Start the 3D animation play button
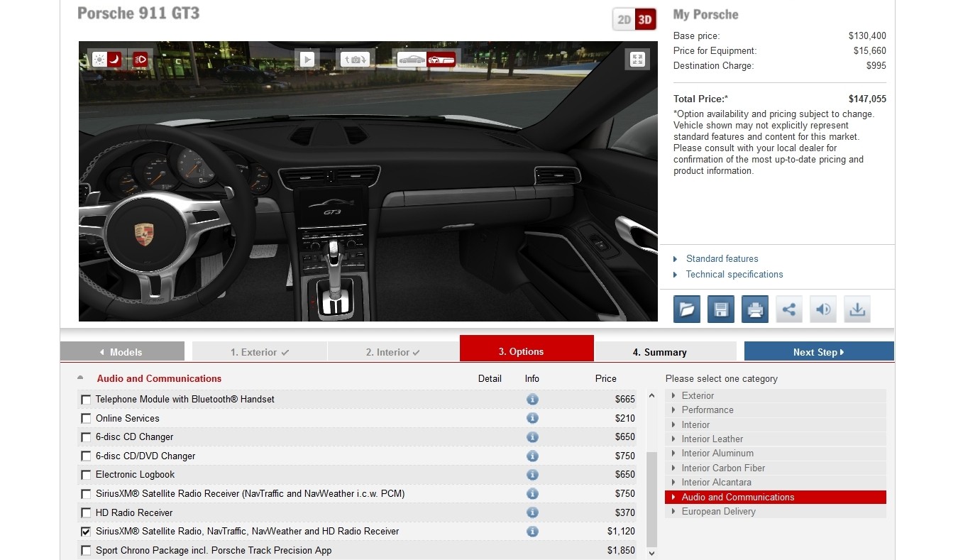This screenshot has width=980, height=560. point(307,60)
